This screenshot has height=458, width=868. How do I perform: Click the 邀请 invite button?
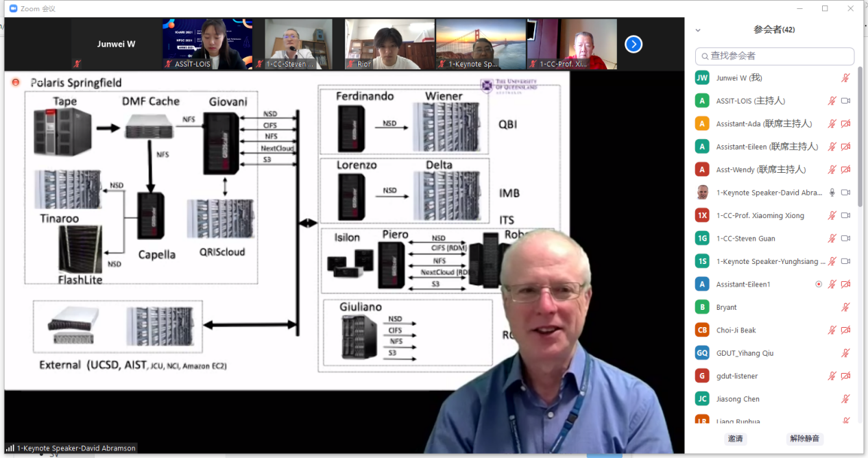tap(736, 439)
